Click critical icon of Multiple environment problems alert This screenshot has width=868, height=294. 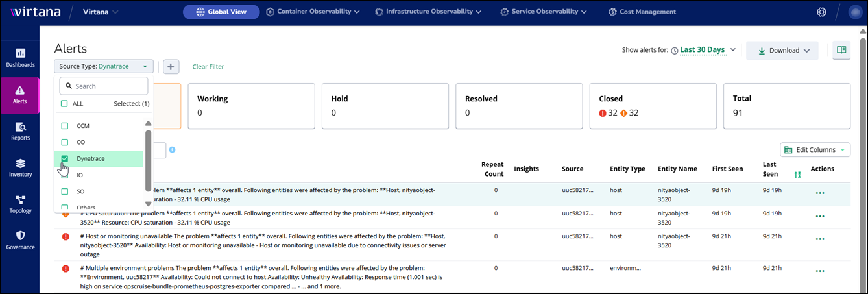(x=66, y=268)
